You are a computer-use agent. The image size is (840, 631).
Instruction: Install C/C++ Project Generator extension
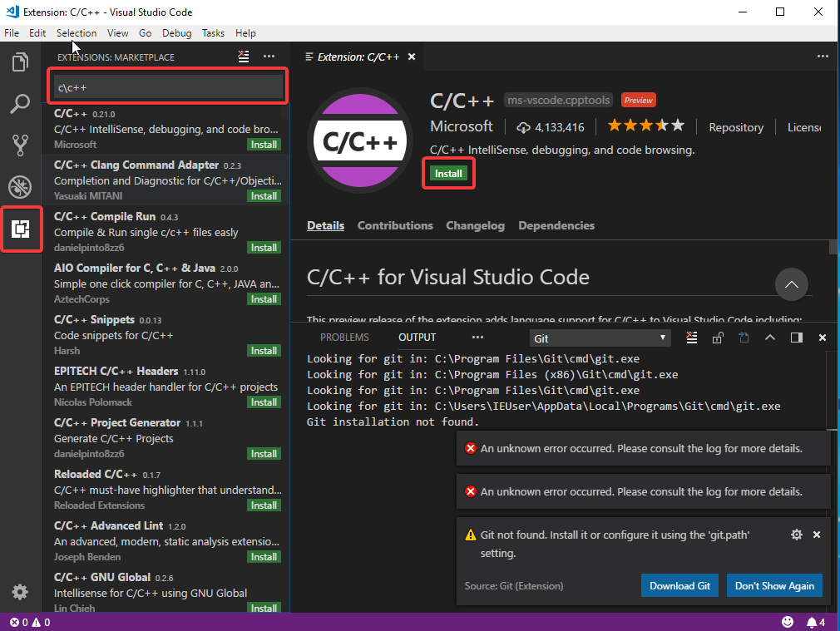coord(264,454)
